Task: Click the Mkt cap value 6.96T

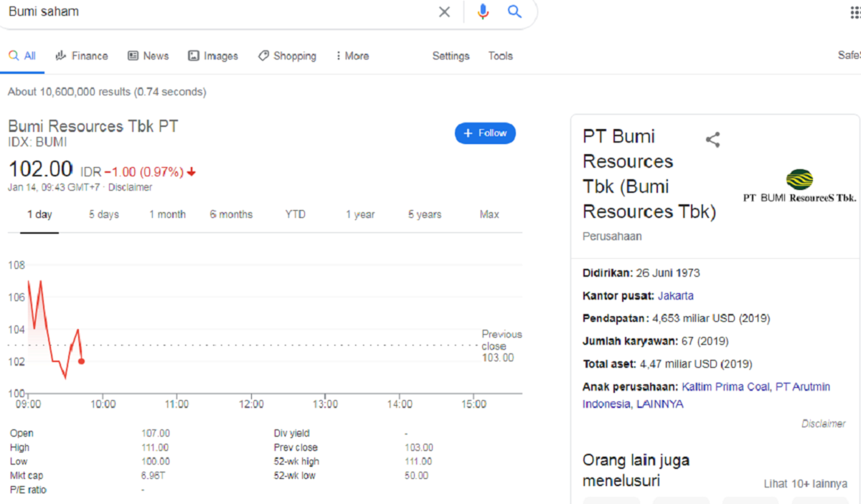Action: click(x=154, y=476)
